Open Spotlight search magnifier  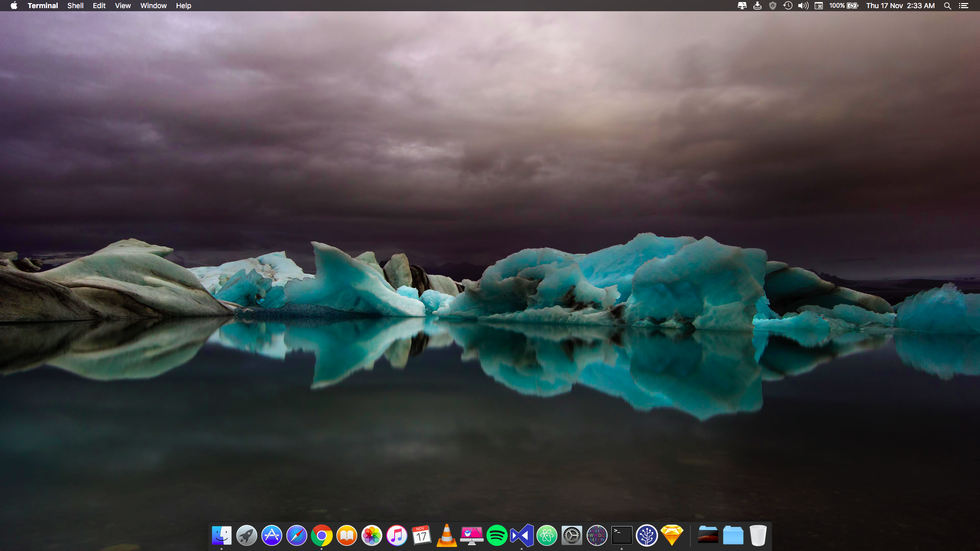point(947,6)
